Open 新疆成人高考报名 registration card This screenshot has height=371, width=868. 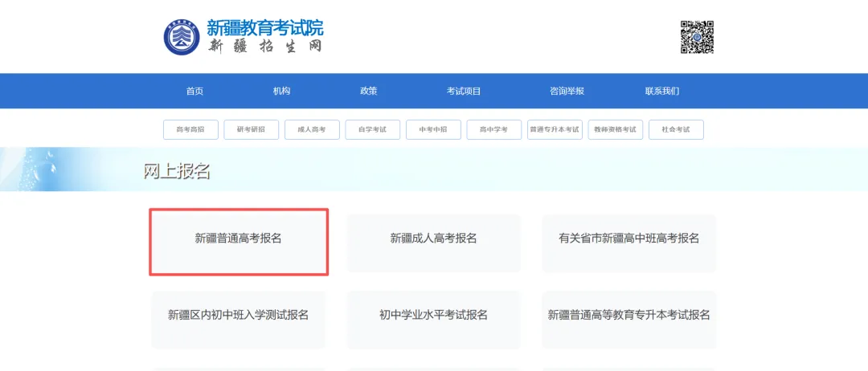click(433, 243)
